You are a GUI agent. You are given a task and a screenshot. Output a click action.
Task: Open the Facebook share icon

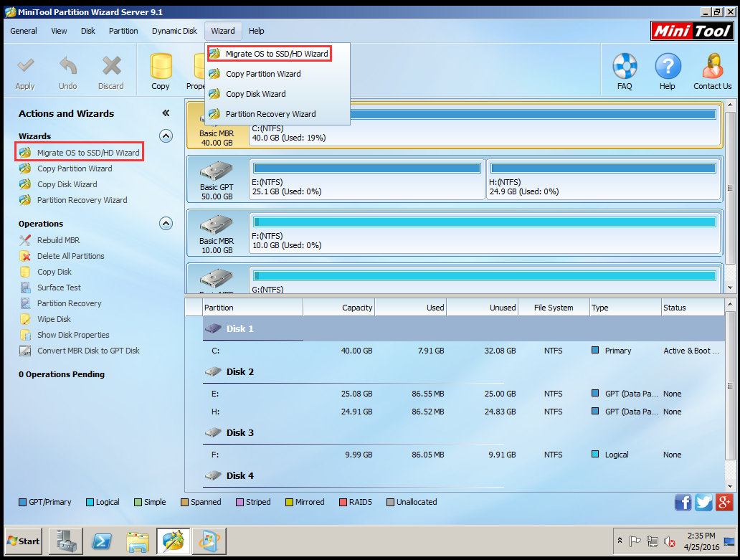[683, 503]
